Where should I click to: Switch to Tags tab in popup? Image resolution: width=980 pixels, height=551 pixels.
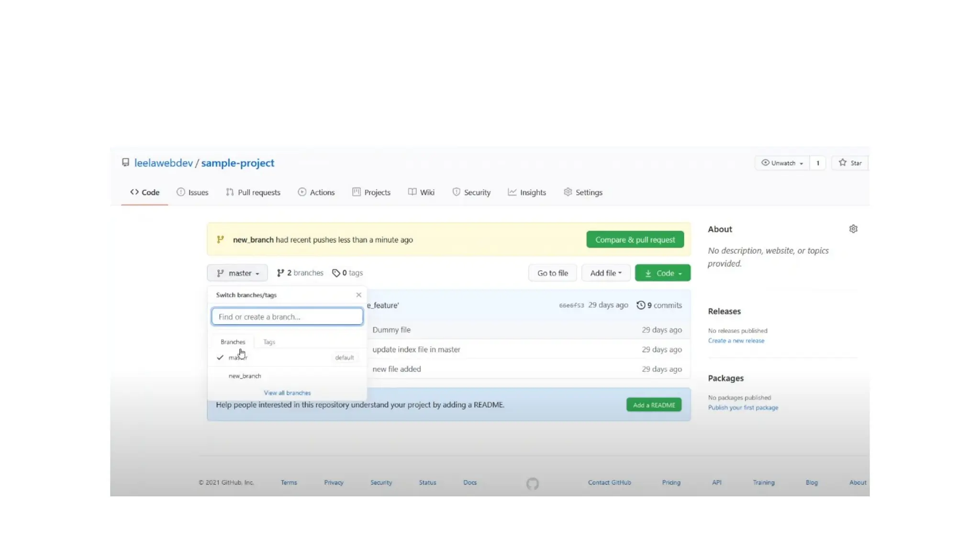click(x=269, y=342)
